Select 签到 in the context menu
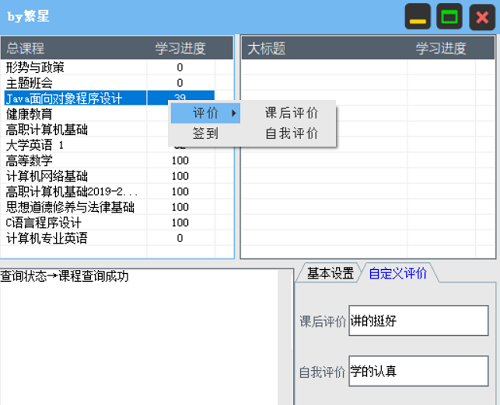The height and width of the screenshot is (405, 500). pos(205,134)
